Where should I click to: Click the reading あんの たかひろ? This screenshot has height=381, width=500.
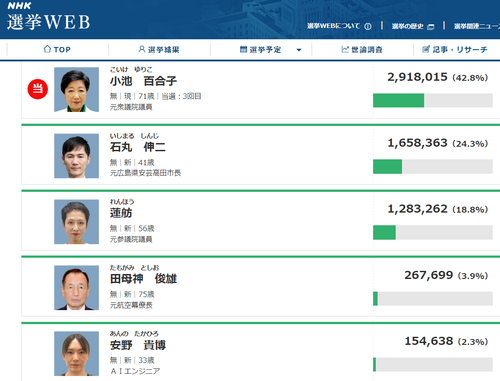click(x=134, y=334)
